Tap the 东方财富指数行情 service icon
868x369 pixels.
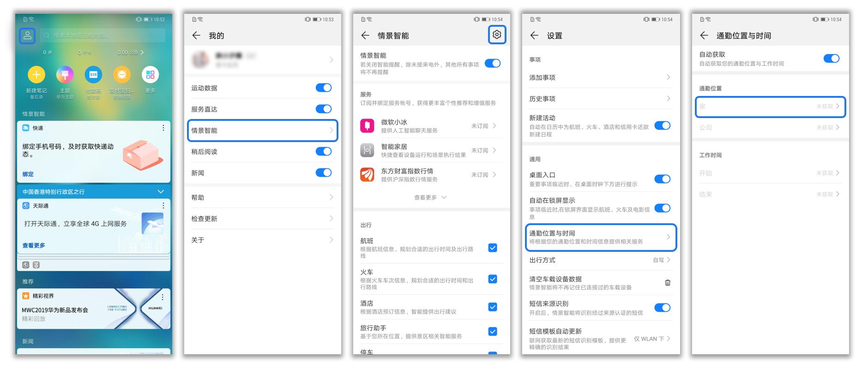(x=368, y=175)
